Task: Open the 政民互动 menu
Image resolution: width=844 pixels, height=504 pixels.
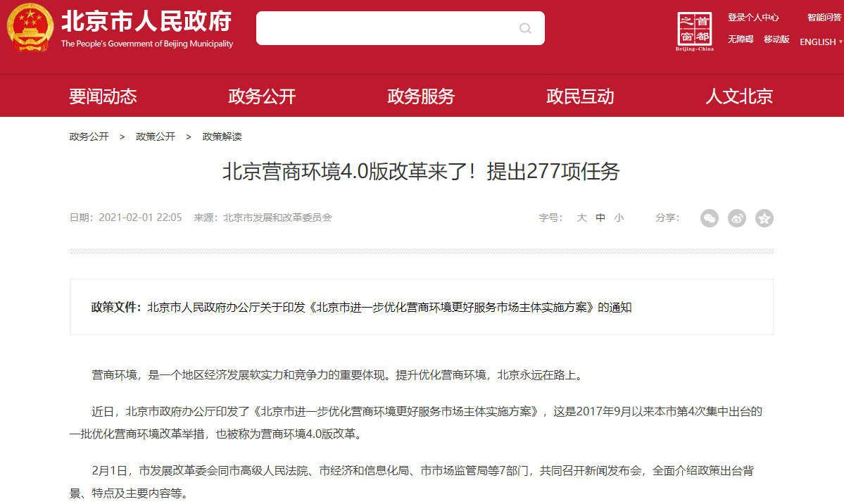Action: (580, 96)
